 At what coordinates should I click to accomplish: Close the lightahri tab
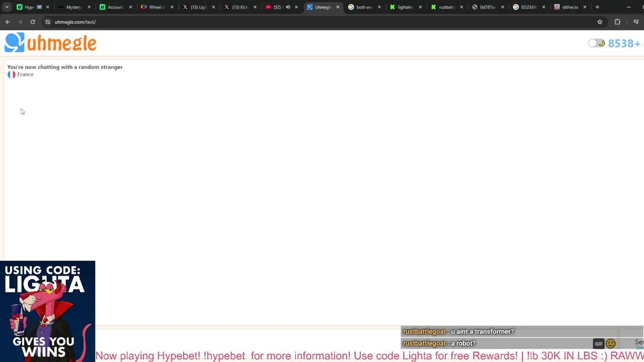[420, 7]
